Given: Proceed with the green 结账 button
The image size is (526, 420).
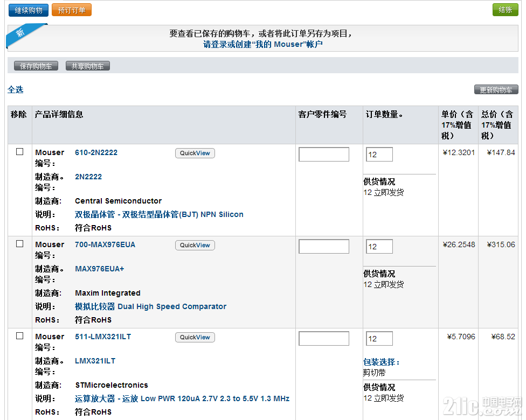Looking at the screenshot, I should [x=505, y=10].
